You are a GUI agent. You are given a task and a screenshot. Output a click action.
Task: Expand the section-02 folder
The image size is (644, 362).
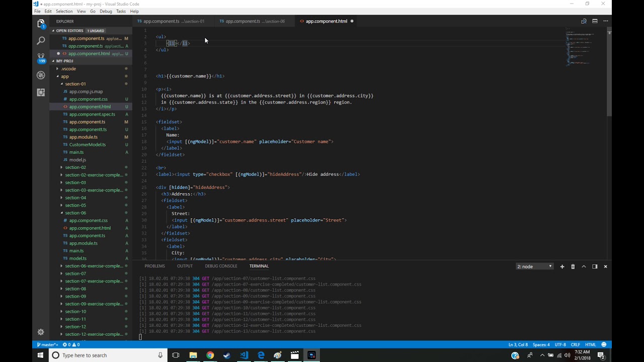coord(75,167)
